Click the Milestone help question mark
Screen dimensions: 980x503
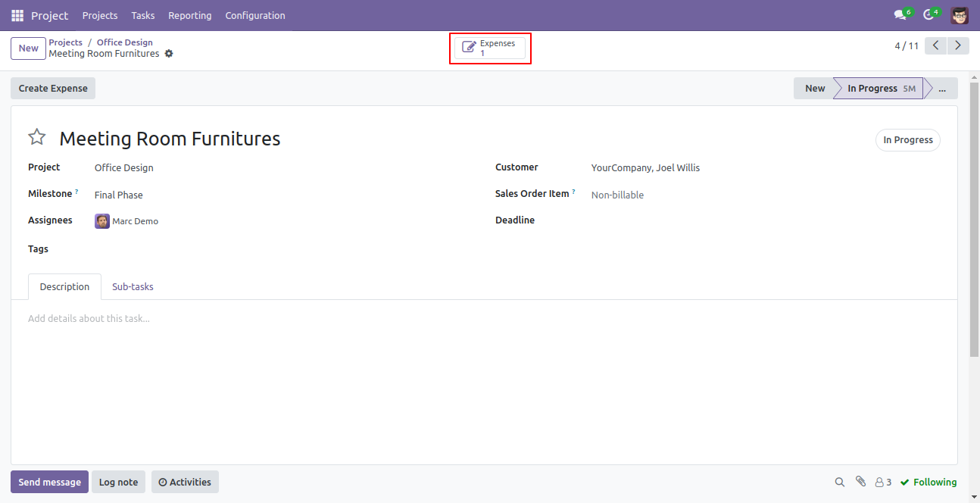(x=76, y=192)
